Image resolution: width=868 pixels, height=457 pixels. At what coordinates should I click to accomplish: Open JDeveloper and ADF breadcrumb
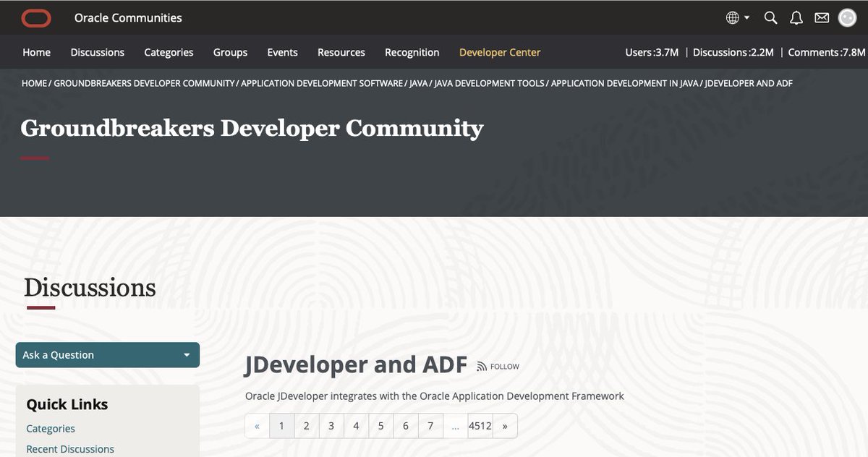click(749, 83)
